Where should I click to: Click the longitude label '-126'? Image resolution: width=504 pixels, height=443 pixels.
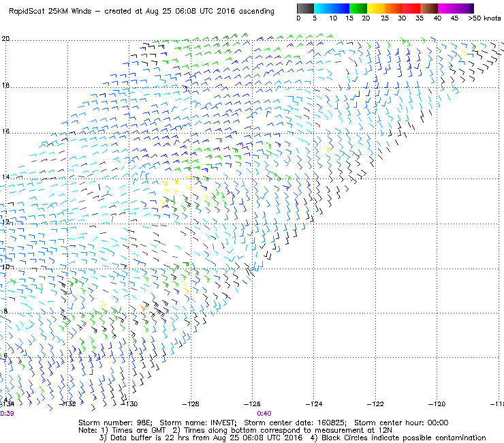click(x=252, y=403)
